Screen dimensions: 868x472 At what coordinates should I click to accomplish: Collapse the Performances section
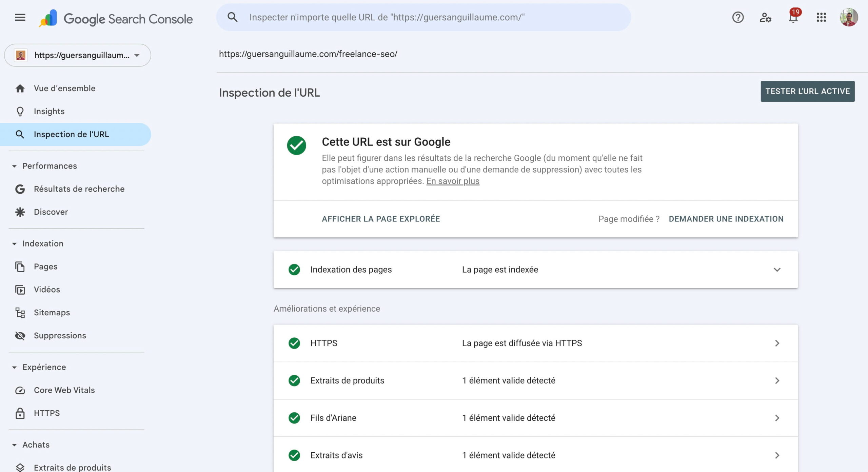tap(14, 166)
